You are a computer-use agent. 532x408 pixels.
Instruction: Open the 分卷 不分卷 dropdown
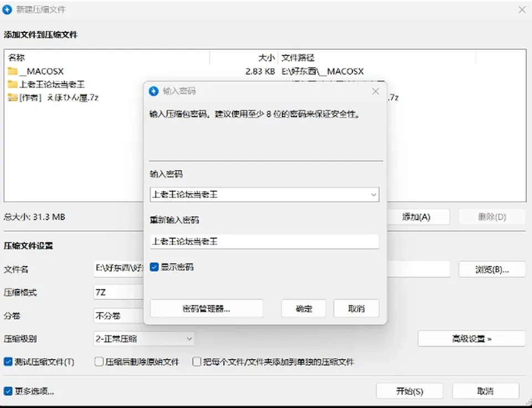(x=119, y=315)
